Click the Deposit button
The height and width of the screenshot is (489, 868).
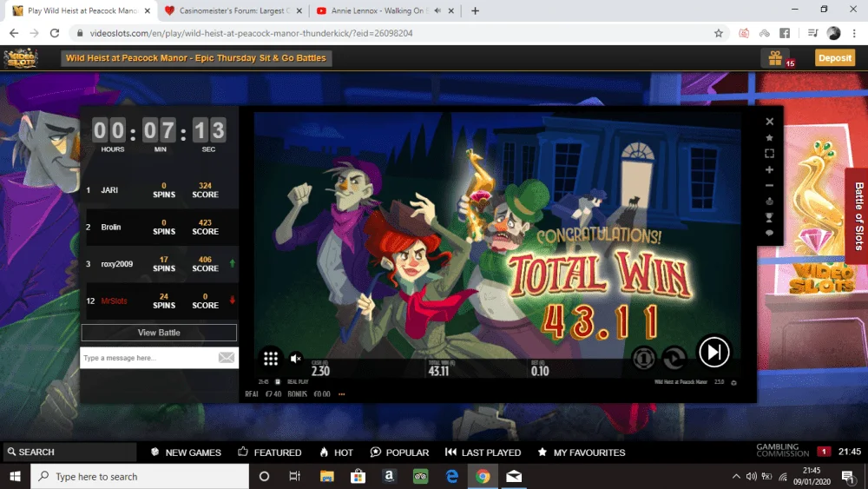[835, 57]
